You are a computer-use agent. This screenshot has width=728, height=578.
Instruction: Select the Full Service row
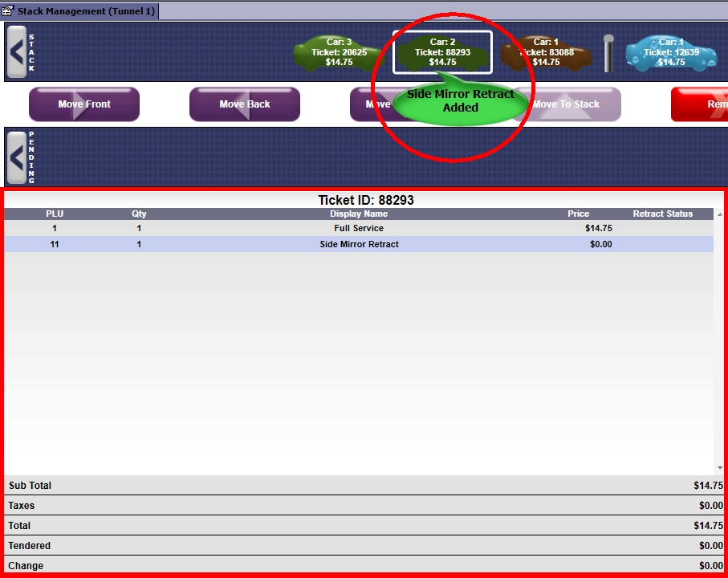pos(358,229)
